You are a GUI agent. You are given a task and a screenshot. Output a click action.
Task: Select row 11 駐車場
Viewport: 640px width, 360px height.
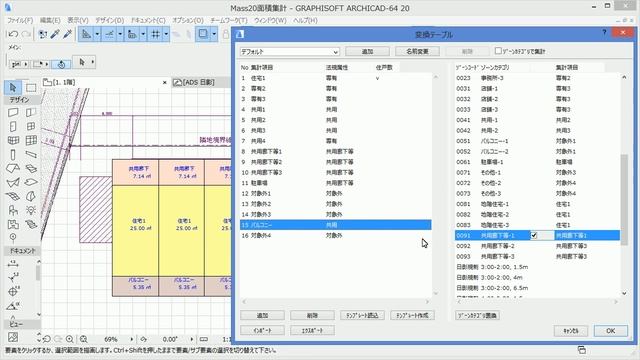[x=336, y=183]
